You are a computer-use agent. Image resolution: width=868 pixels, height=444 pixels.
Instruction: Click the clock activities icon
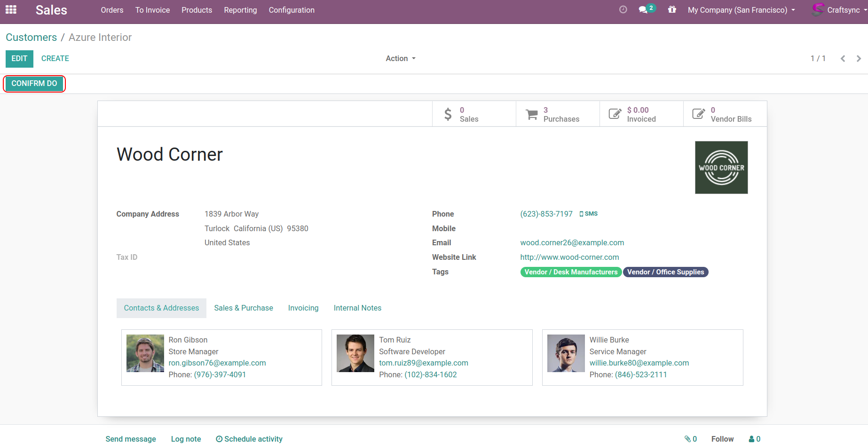[623, 10]
